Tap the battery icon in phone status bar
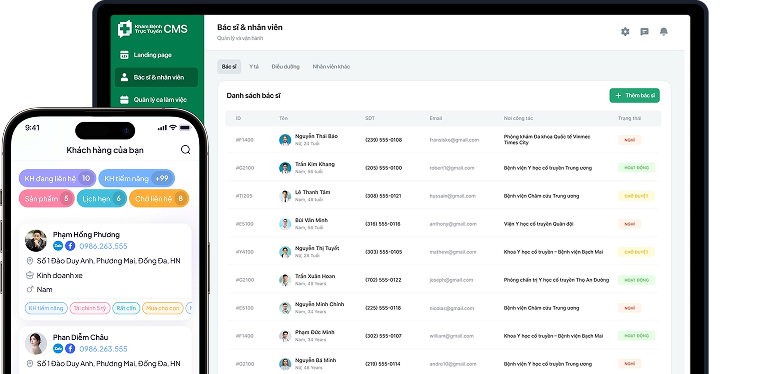The height and width of the screenshot is (374, 781). point(185,127)
